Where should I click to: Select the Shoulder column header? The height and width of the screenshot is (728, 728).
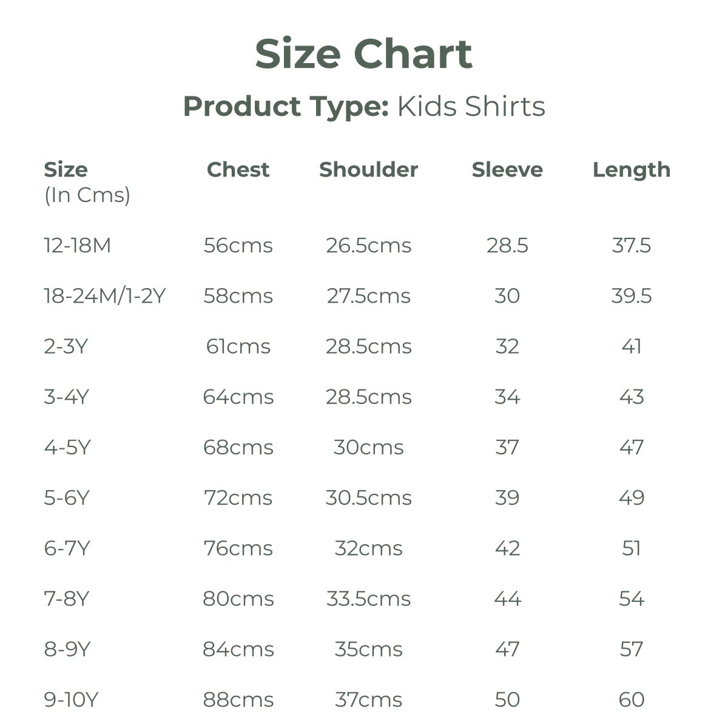pos(368,170)
